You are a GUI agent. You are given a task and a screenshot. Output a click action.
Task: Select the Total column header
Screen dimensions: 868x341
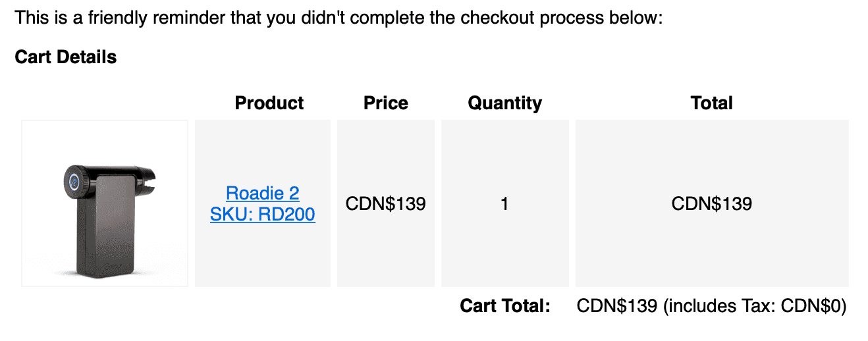point(712,103)
